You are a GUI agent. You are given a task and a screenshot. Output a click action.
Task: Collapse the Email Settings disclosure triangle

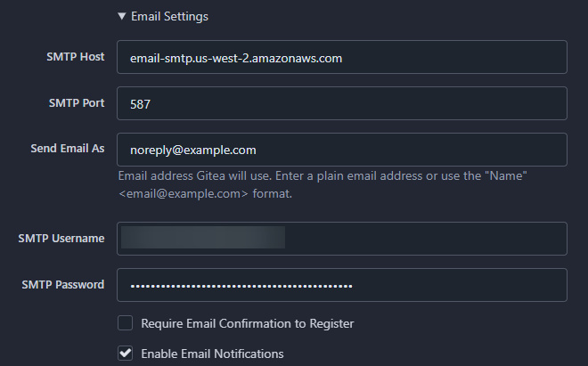point(122,16)
